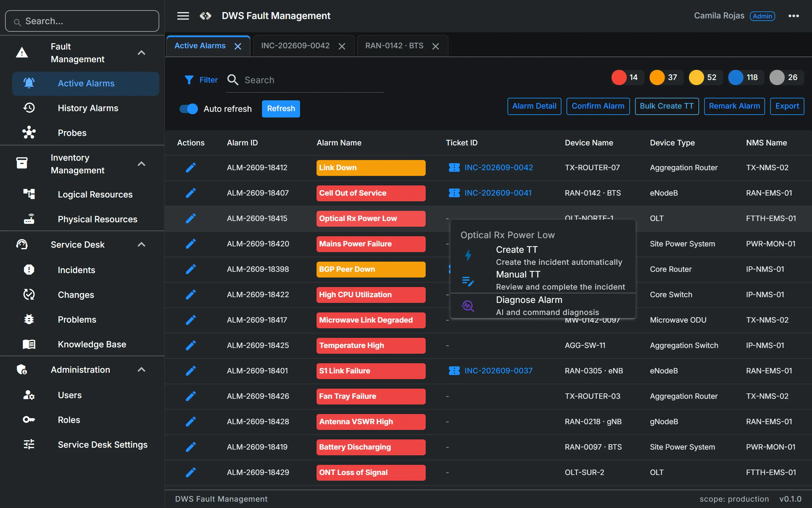Filter by gray severity count 26
Viewport: 812px width, 508px height.
(x=786, y=77)
